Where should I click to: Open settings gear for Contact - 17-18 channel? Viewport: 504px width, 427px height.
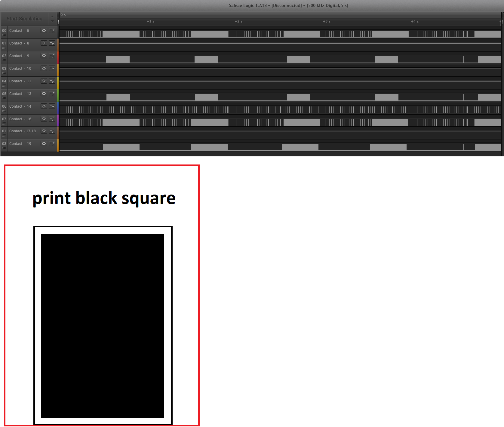pos(44,131)
